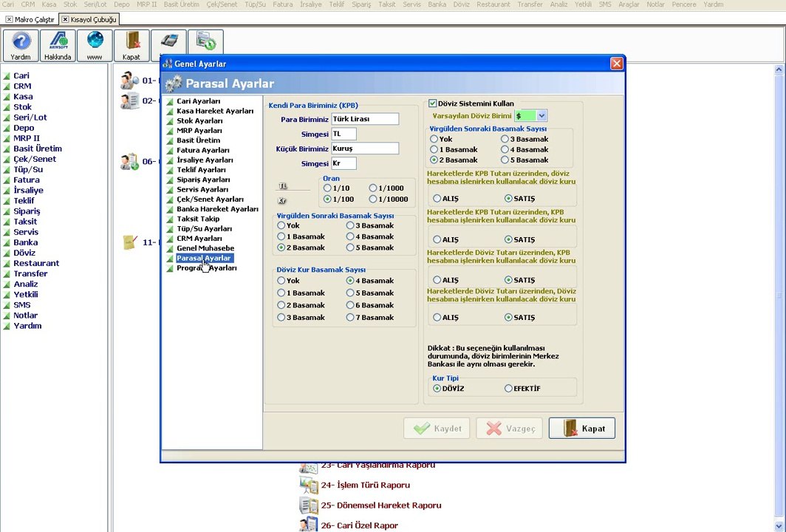Uncheck Döviz Sistemini Kullan checkbox

pos(433,104)
